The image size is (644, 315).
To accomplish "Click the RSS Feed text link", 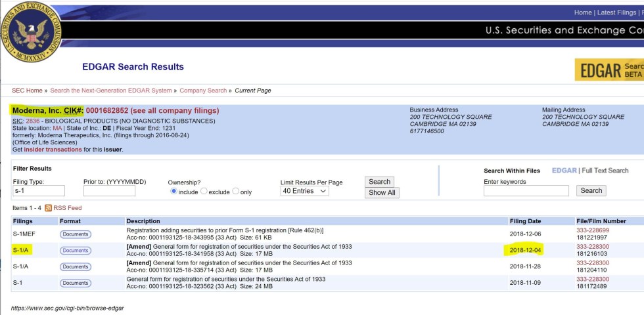I will point(67,208).
